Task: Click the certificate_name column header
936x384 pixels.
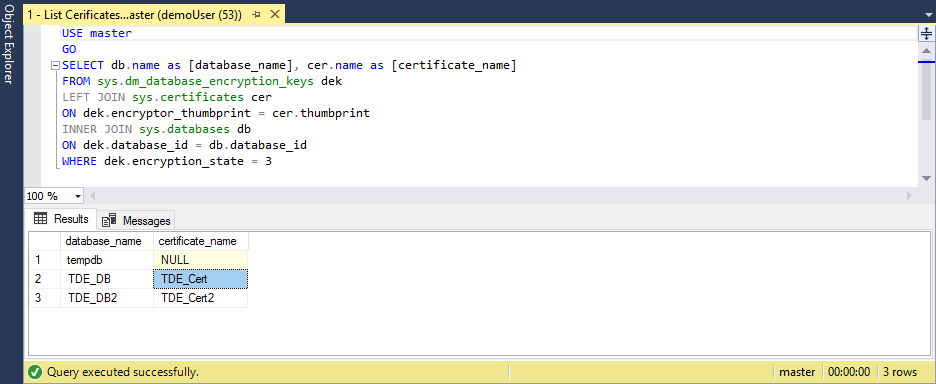Action: point(201,241)
